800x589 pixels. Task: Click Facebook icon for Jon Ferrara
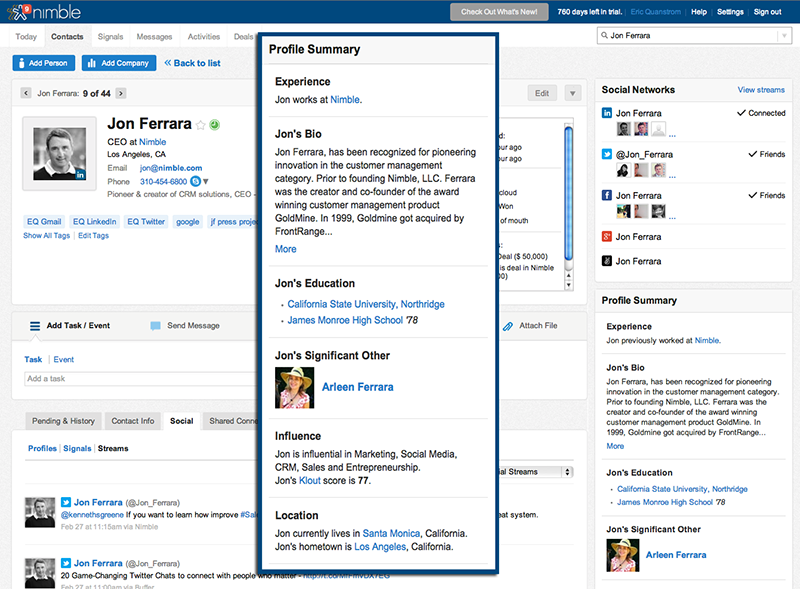(x=607, y=195)
